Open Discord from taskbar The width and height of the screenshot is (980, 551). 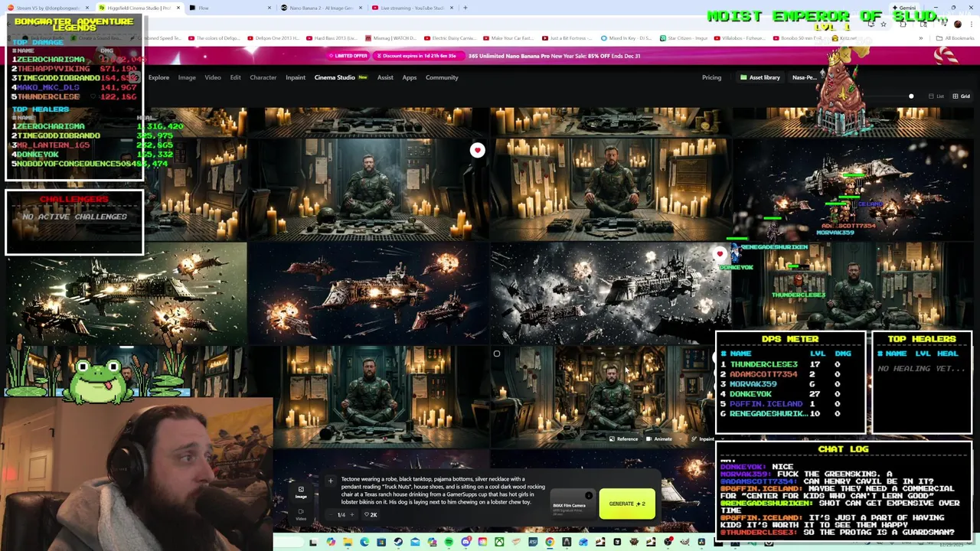pos(465,543)
